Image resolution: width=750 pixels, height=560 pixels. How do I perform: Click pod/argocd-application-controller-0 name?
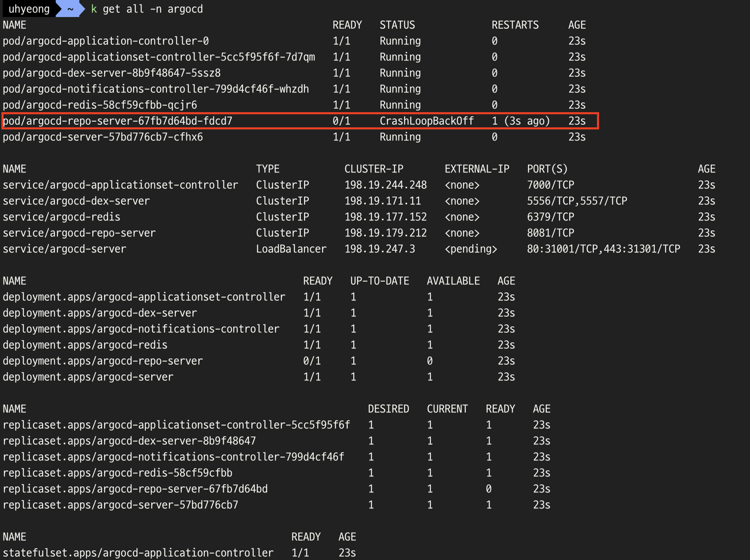[x=106, y=41]
